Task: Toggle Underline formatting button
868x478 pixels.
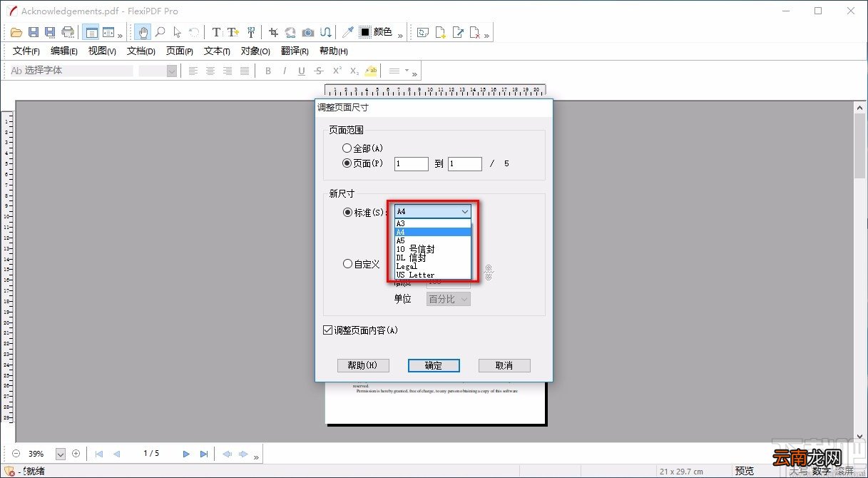Action: click(x=302, y=71)
